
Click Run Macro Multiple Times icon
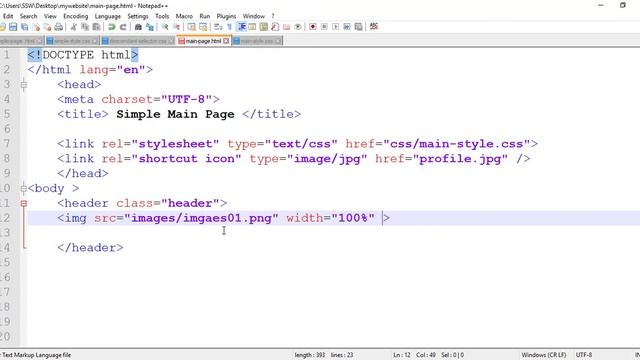click(347, 27)
